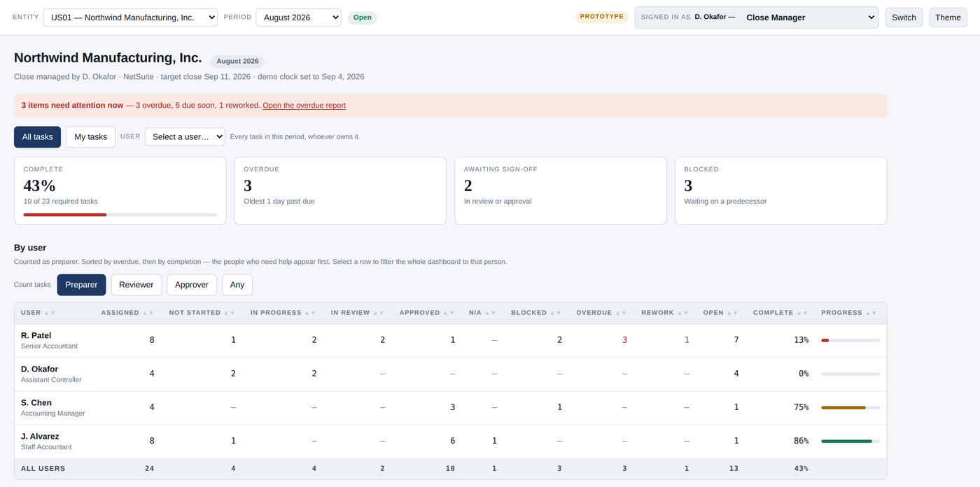
Task: Click Senior Accountant role text
Action: coord(49,346)
